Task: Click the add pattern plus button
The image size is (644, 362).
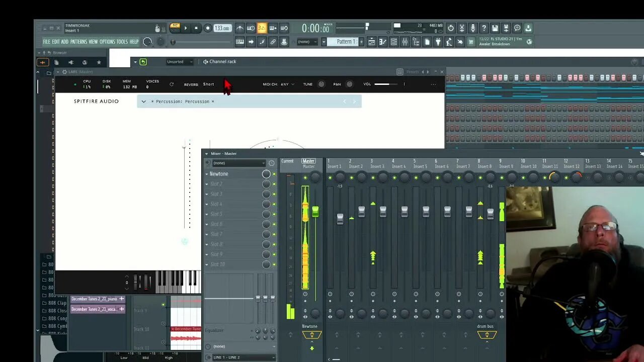Action: 361,42
